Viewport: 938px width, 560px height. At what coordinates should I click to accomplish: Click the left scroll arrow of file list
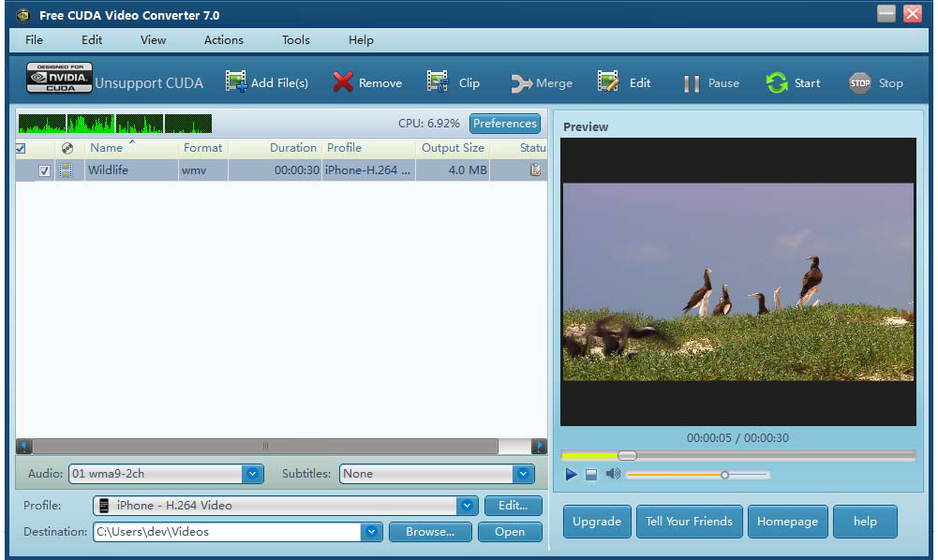[24, 446]
